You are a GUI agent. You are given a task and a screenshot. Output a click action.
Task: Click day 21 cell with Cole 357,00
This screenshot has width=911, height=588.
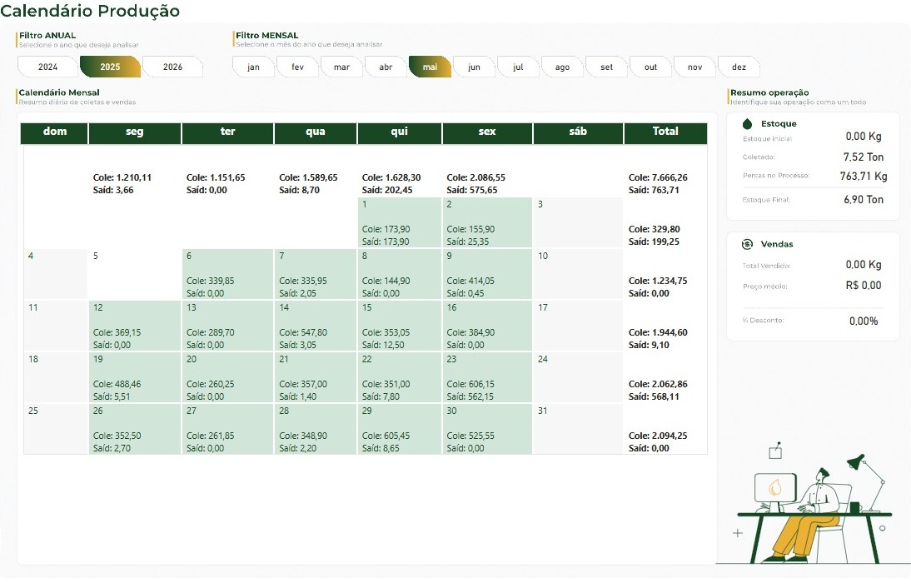coord(315,377)
